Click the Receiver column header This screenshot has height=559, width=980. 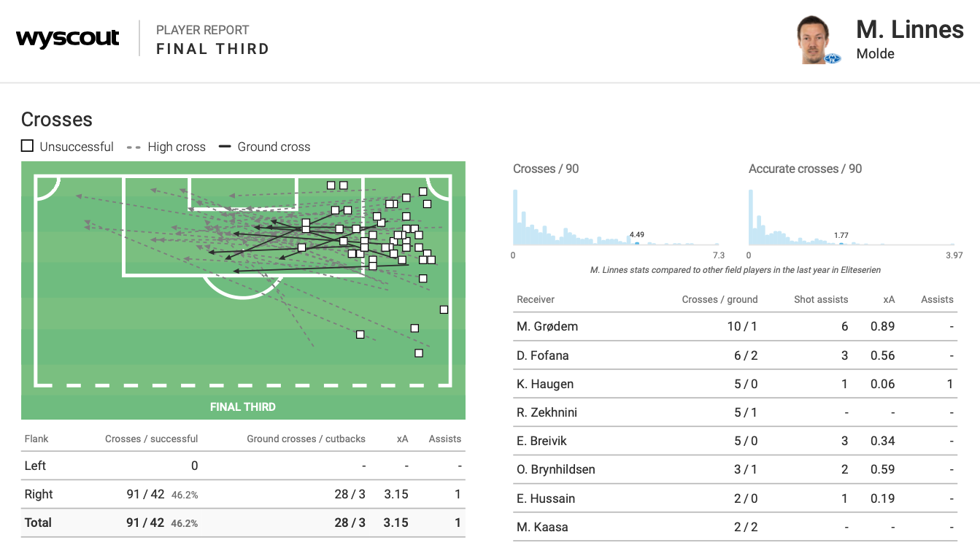[x=535, y=299]
